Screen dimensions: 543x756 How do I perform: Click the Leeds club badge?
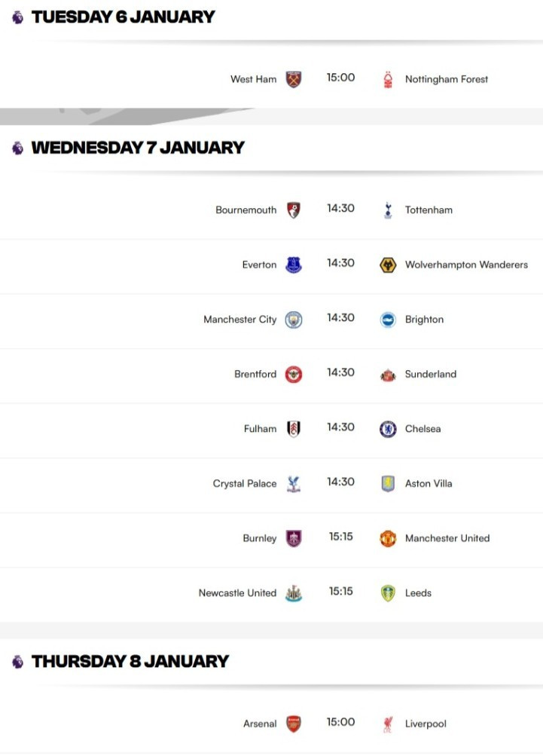coord(386,592)
